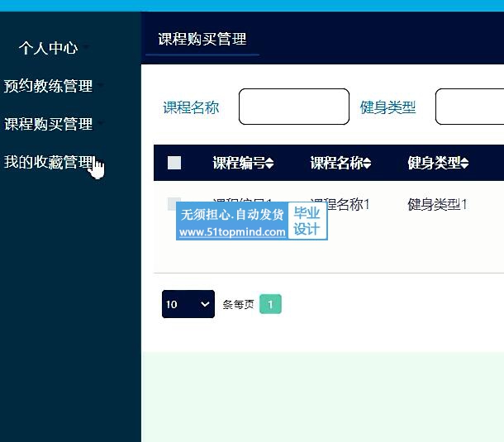The image size is (504, 442).
Task: Click the 无须担心.自动发货 banner text
Action: (x=232, y=215)
